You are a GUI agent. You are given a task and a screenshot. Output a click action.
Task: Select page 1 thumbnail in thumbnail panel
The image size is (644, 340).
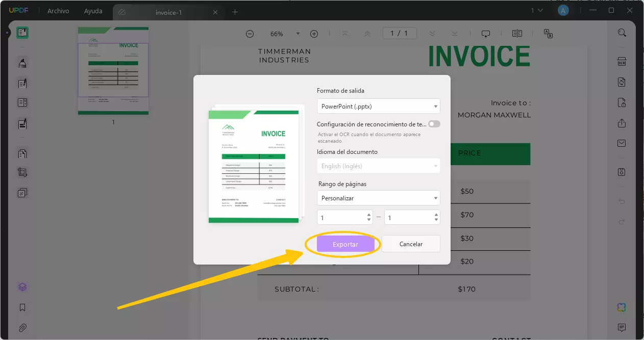pos(113,71)
